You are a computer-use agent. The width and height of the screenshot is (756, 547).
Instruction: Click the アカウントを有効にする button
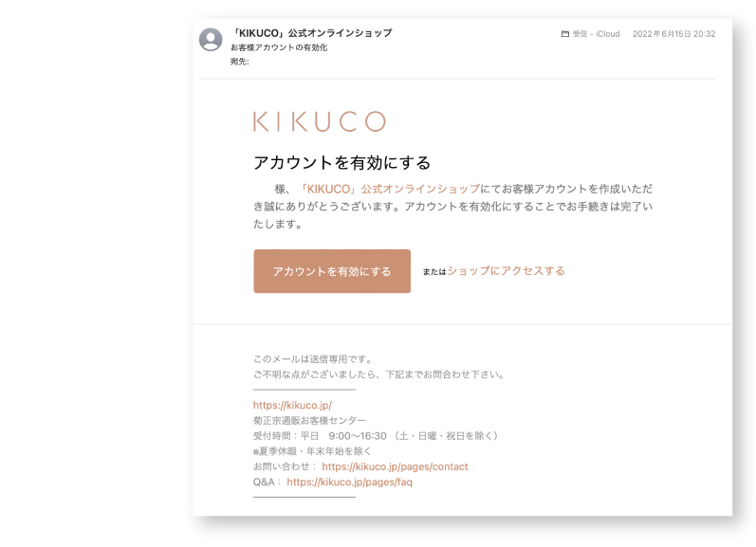pos(332,271)
